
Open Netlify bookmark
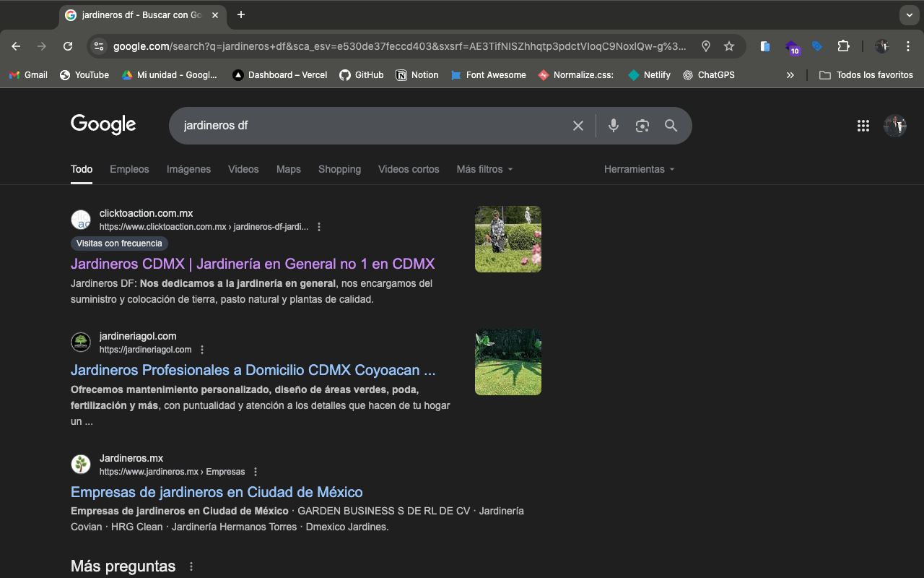click(x=649, y=74)
